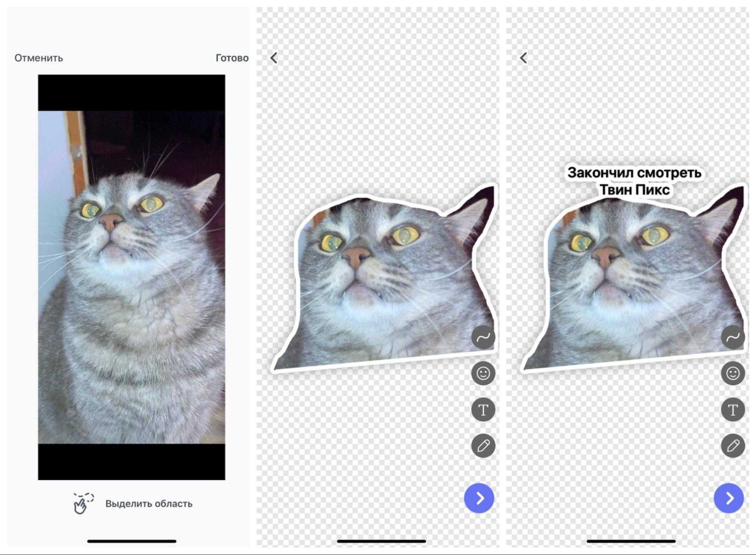This screenshot has width=756, height=555.
Task: Select pencil draw tool on middle screen
Action: point(483,446)
